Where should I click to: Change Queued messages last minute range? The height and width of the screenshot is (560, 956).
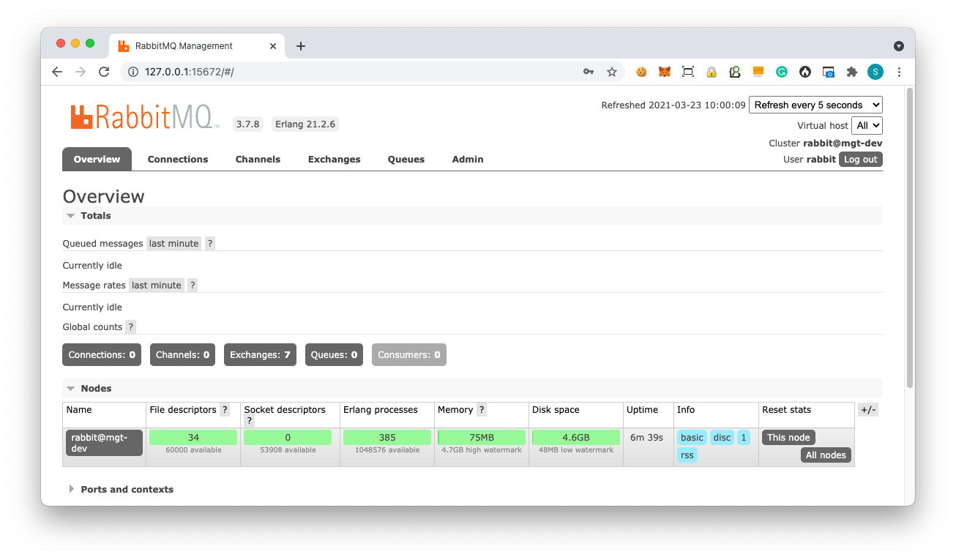click(173, 244)
